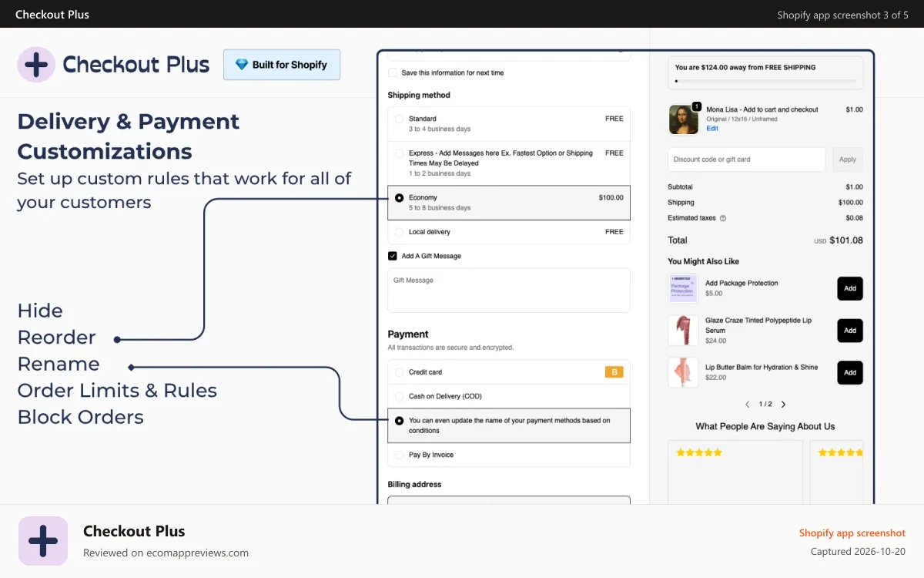Click Package Protection product thumbnail
Image resolution: width=924 pixels, height=578 pixels.
coord(683,288)
